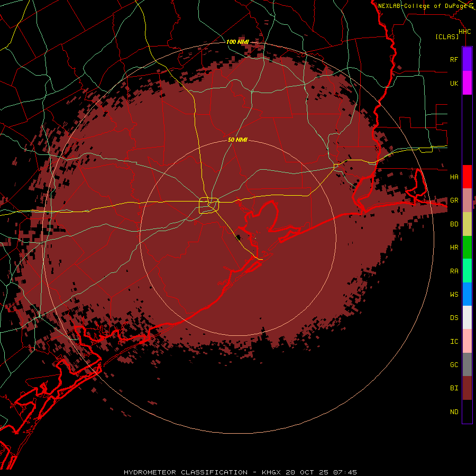Viewport: 476px width, 476px height.
Task: Click the UK magenta legend swatch
Action: point(467,83)
